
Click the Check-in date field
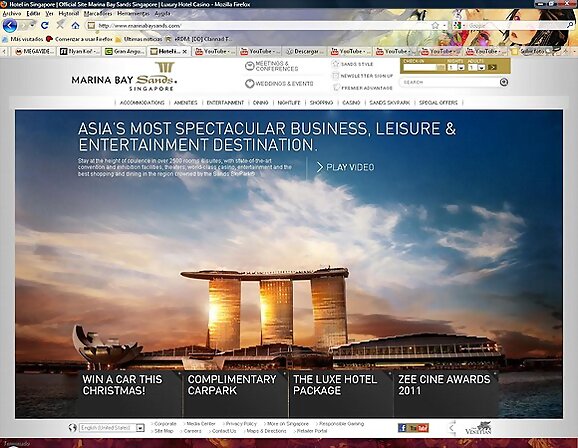point(420,67)
